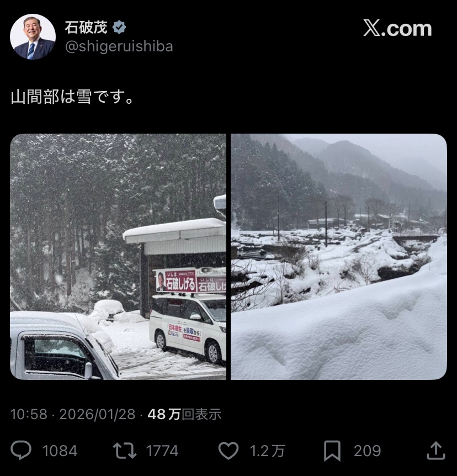Click the 2026/01/28 date
This screenshot has height=476, width=457.
pos(97,414)
